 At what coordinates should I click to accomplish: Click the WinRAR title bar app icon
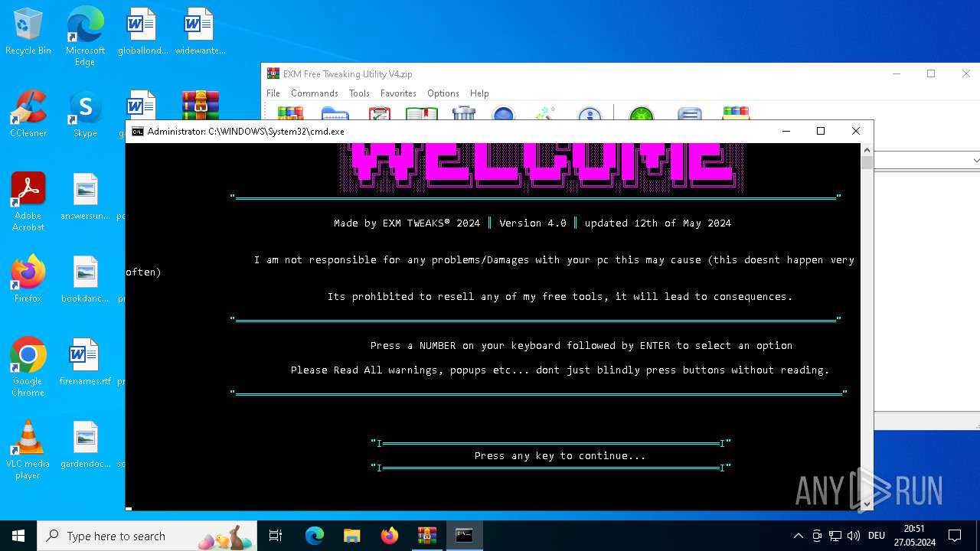coord(273,74)
